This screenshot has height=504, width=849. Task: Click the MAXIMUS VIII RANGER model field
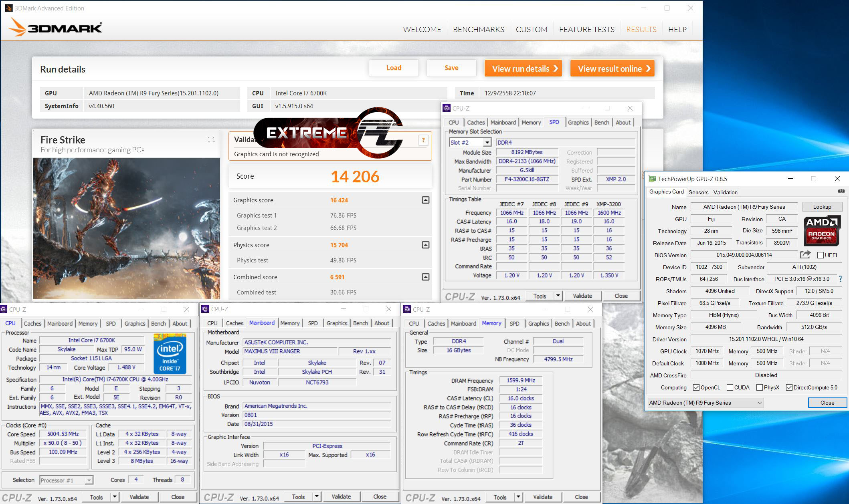[x=289, y=351]
